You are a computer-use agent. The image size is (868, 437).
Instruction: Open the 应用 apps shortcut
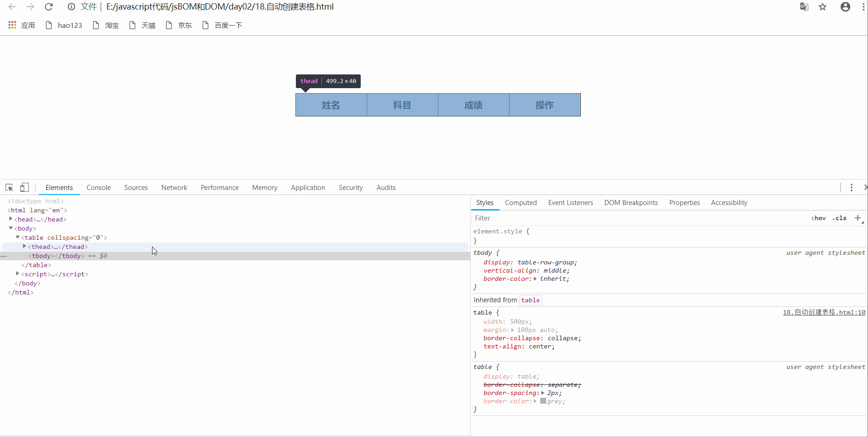pyautogui.click(x=21, y=25)
